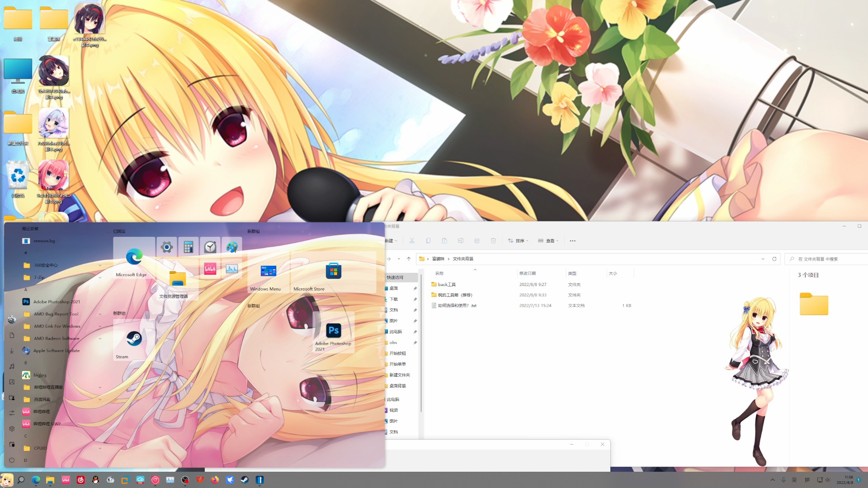Click the Start menu power button
The height and width of the screenshot is (488, 868).
12,460
